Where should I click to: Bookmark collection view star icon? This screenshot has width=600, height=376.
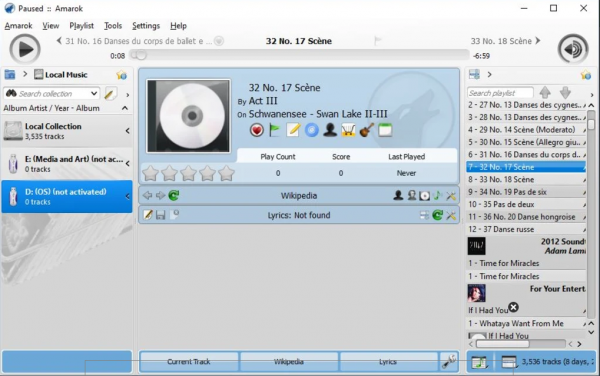pyautogui.click(x=121, y=75)
